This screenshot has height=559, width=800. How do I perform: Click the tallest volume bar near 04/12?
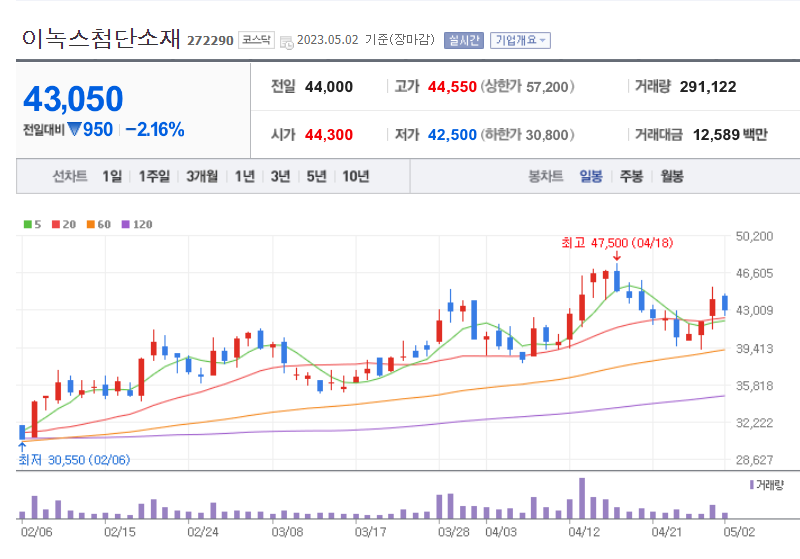pos(582,498)
